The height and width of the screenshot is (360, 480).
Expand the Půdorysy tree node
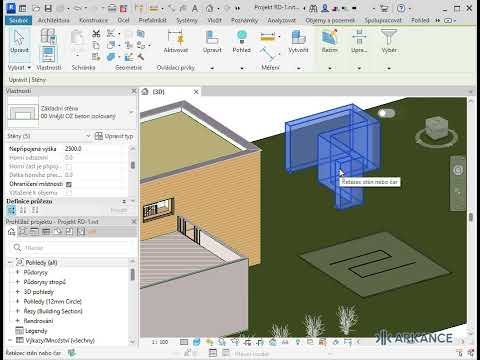point(18,272)
